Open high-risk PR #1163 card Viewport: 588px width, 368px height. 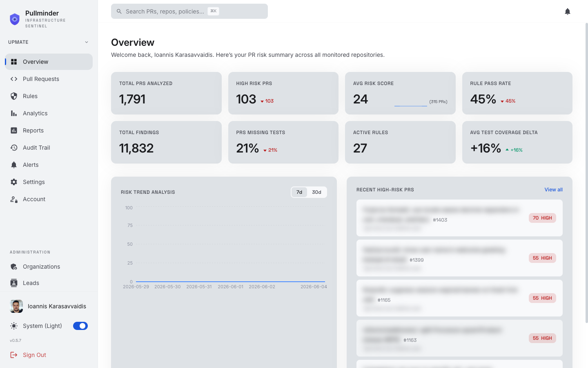[x=459, y=338]
